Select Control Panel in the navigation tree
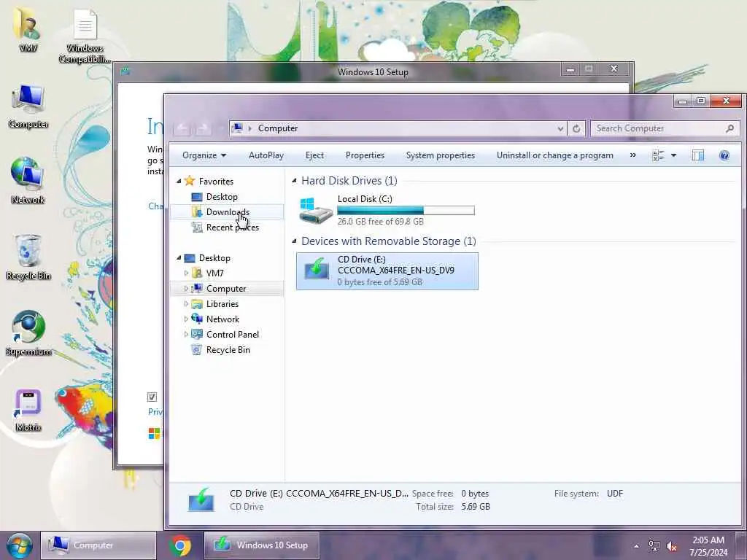747x560 pixels. (x=233, y=334)
